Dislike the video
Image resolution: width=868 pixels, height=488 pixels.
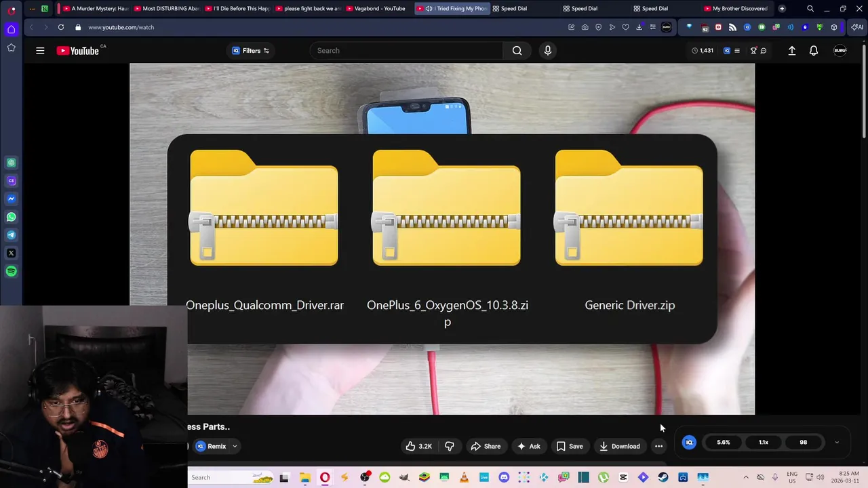[x=449, y=446]
